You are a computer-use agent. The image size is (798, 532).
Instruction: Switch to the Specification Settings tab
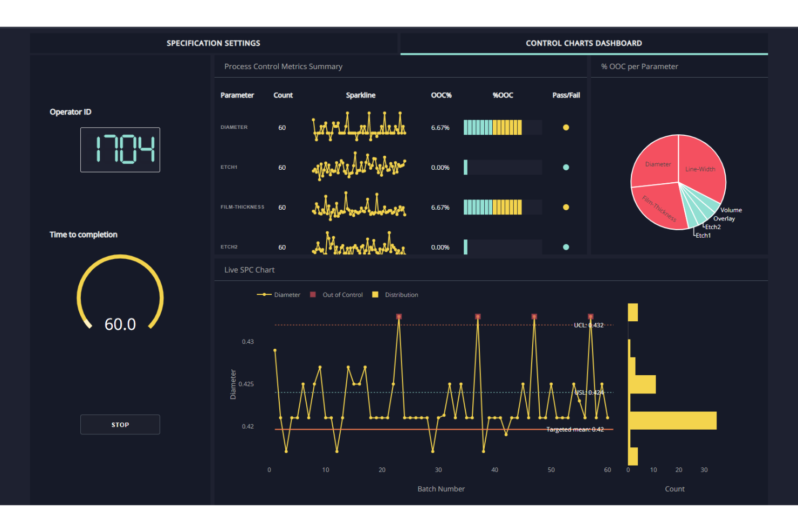214,43
